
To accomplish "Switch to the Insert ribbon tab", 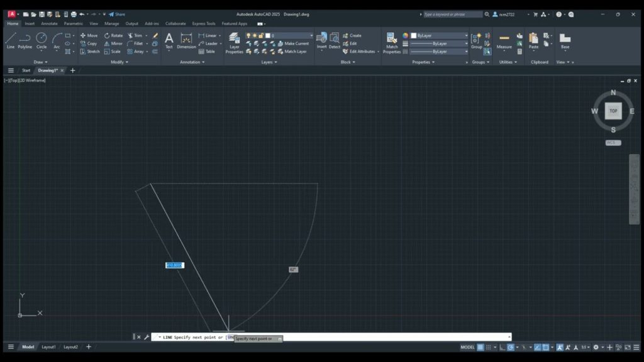I will [29, 23].
